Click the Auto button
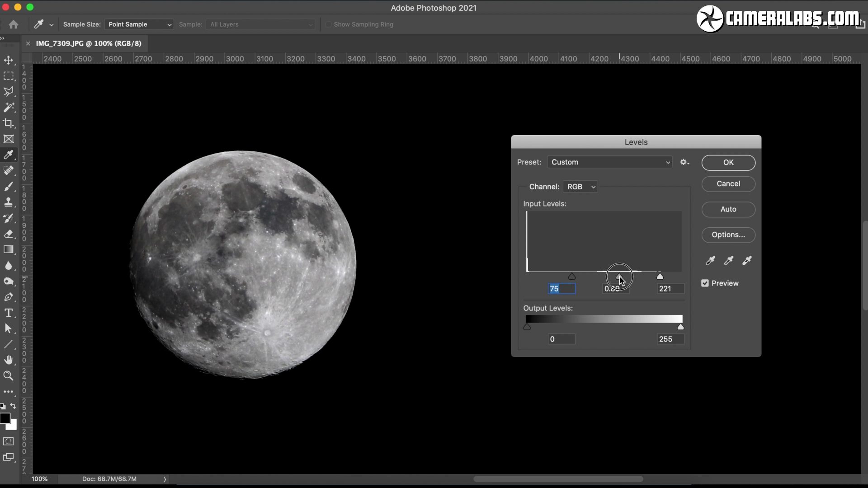This screenshot has height=488, width=868. (728, 209)
